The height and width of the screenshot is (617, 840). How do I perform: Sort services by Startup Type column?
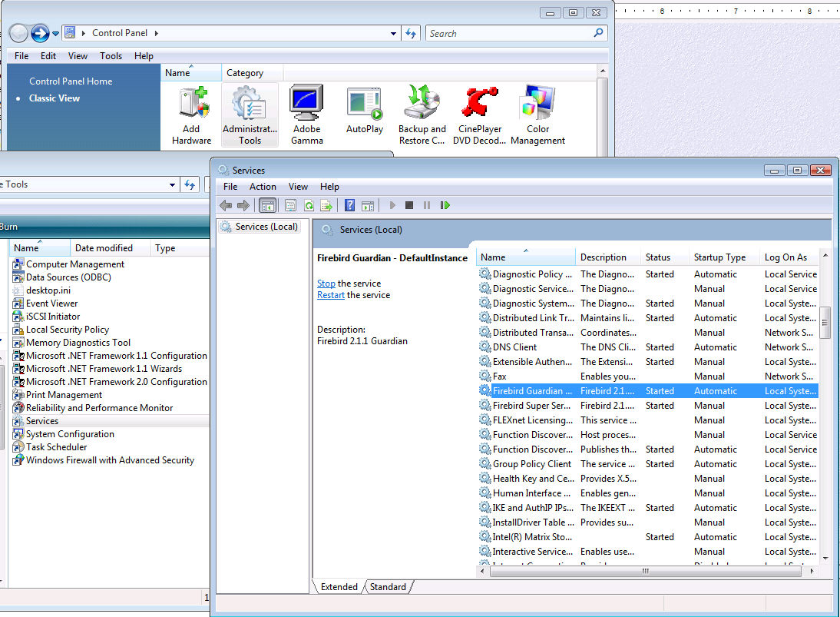pyautogui.click(x=719, y=257)
